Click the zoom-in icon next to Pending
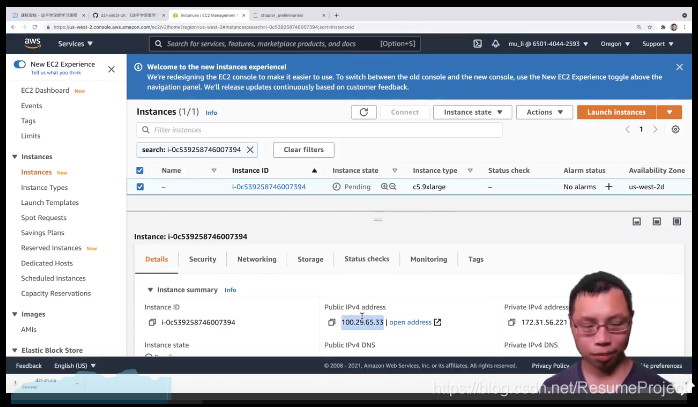The width and height of the screenshot is (698, 407). point(384,187)
